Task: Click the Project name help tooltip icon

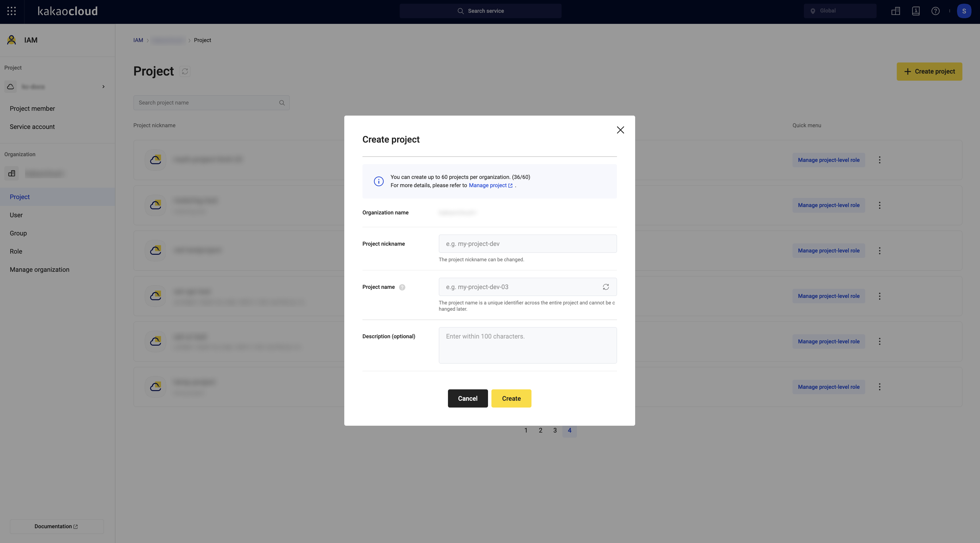Action: (402, 287)
